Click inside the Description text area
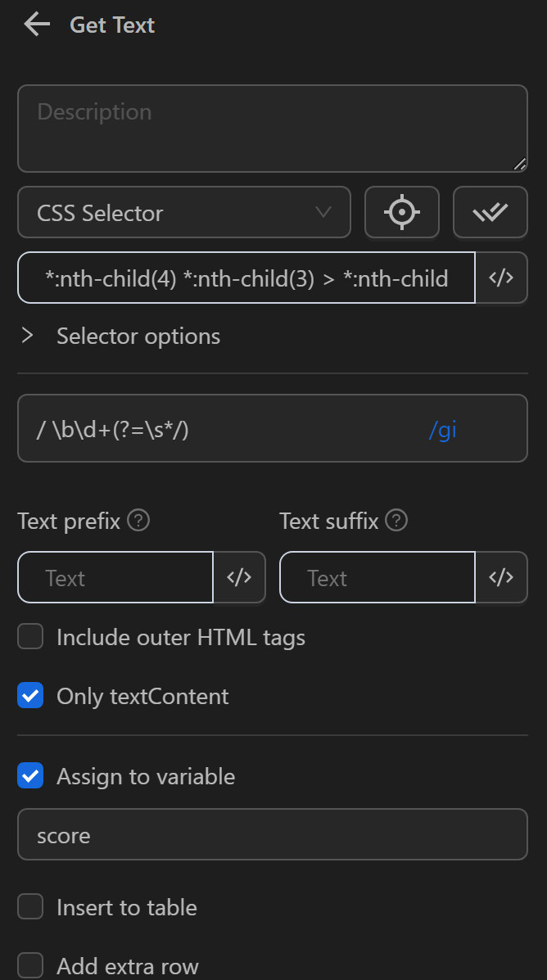Viewport: 547px width, 980px height. pos(273,128)
